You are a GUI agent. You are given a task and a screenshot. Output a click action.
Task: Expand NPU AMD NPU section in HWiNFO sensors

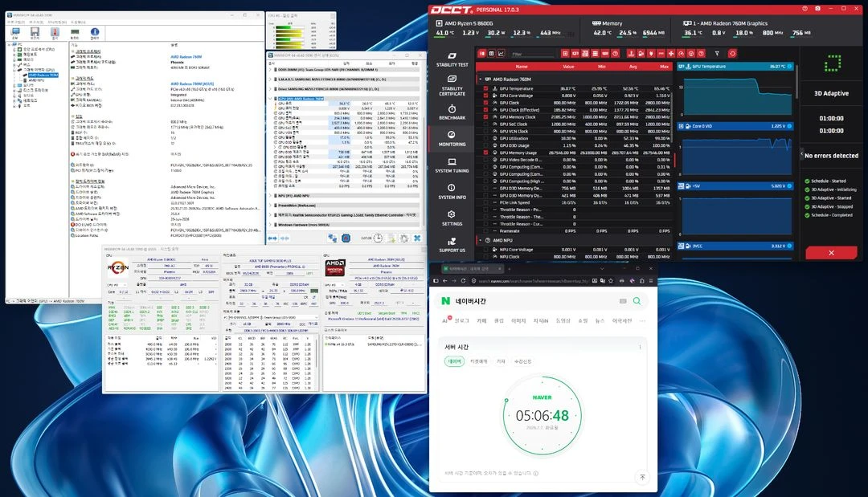(x=270, y=196)
